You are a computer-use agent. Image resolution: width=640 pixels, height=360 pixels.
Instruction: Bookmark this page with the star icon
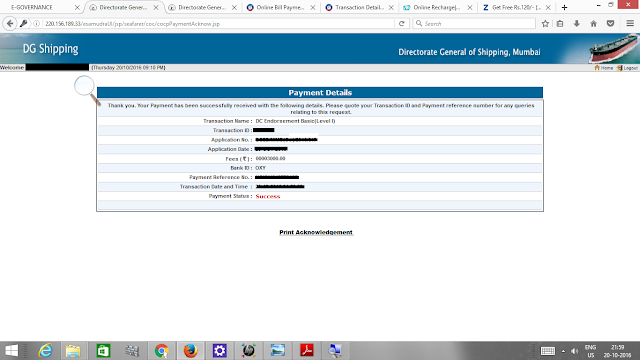(x=545, y=24)
